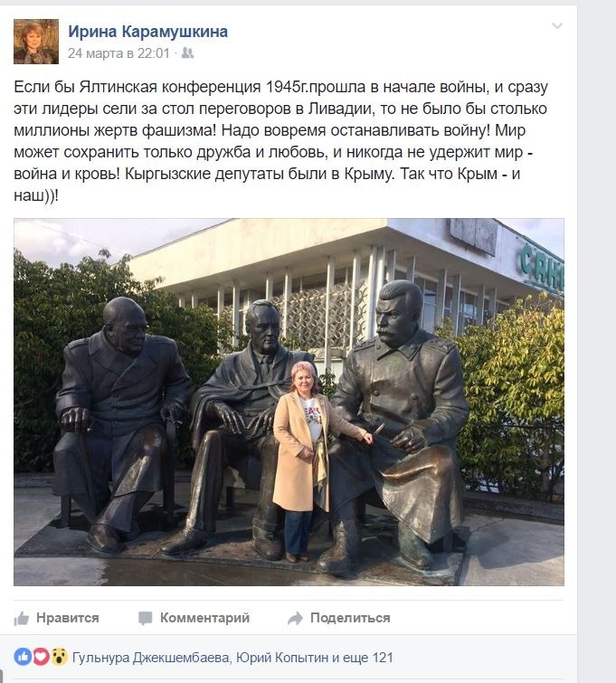
Task: Click the wow emoji reaction icon
Action: click(x=59, y=656)
